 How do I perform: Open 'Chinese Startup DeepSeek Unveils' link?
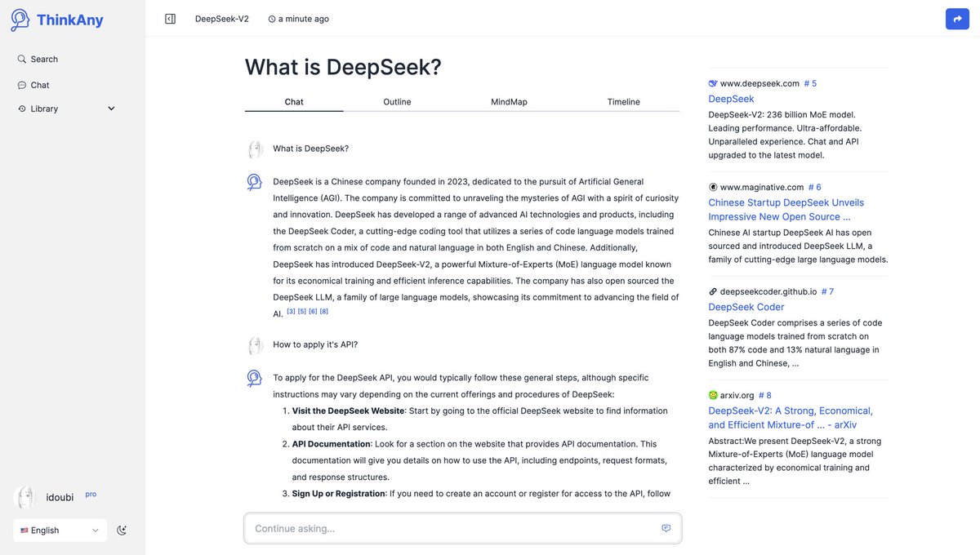786,210
